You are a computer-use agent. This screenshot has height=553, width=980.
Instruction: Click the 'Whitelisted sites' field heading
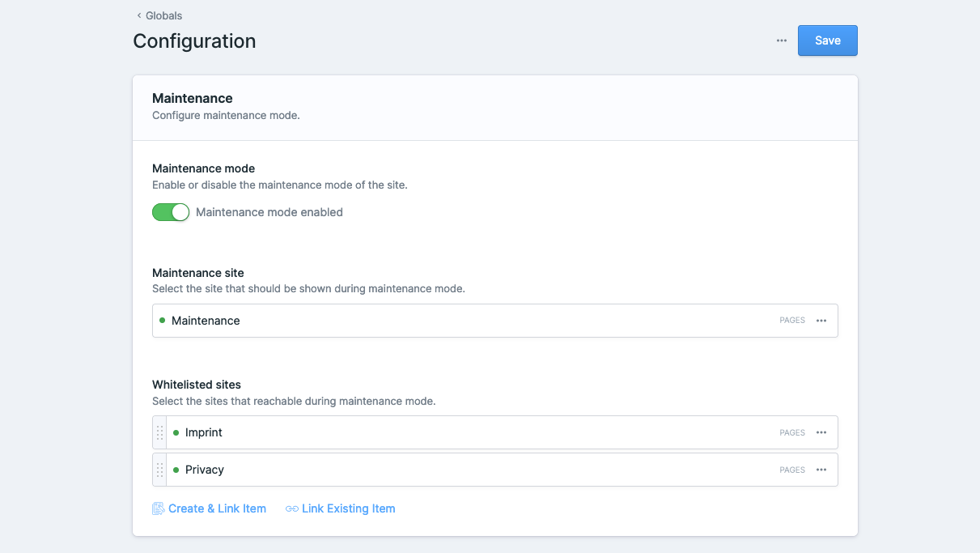[197, 385]
